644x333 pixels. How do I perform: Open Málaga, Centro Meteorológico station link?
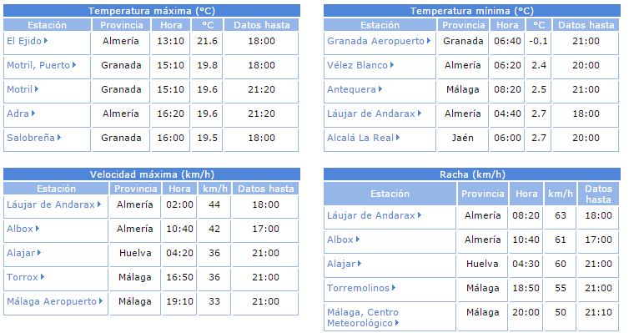tap(362, 317)
